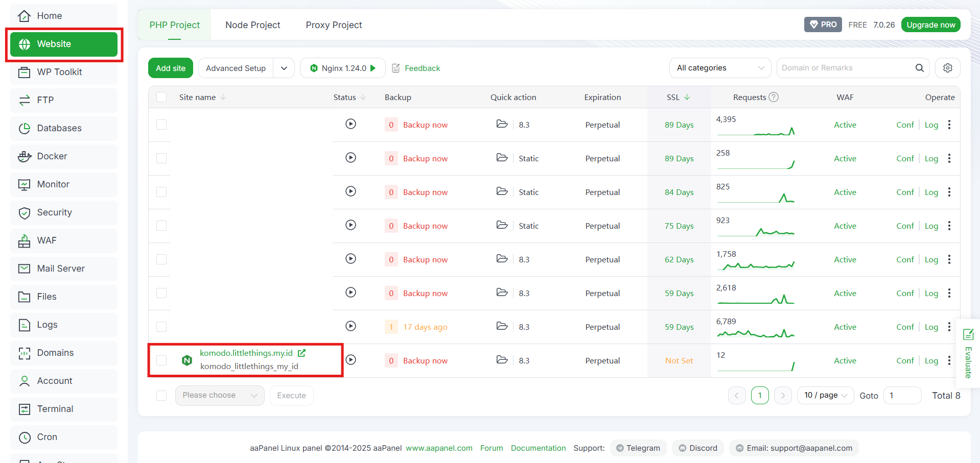
Task: Click the Account person icon
Action: tap(24, 381)
